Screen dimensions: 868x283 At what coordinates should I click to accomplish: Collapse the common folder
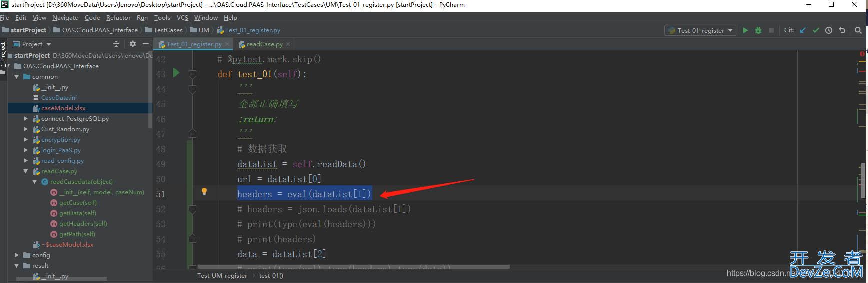tap(17, 77)
